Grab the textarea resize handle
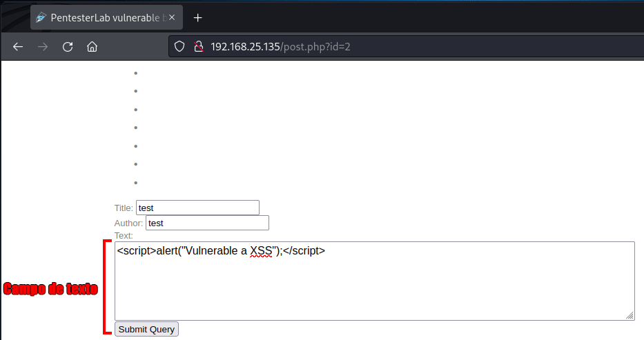 (630, 315)
